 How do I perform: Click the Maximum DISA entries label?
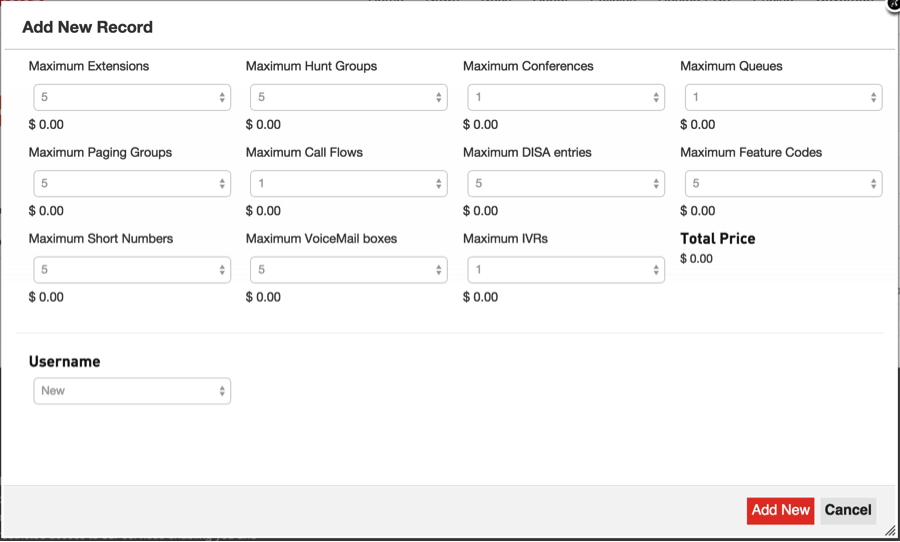click(x=527, y=153)
